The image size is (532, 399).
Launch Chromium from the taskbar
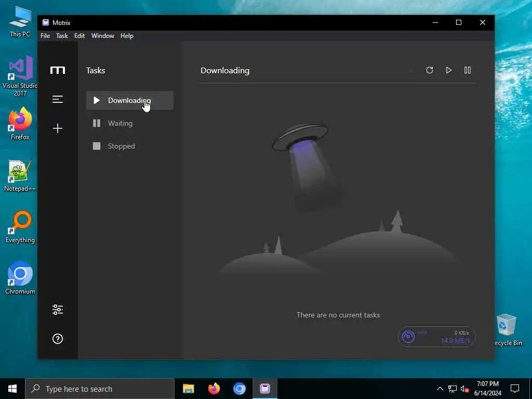tap(239, 389)
